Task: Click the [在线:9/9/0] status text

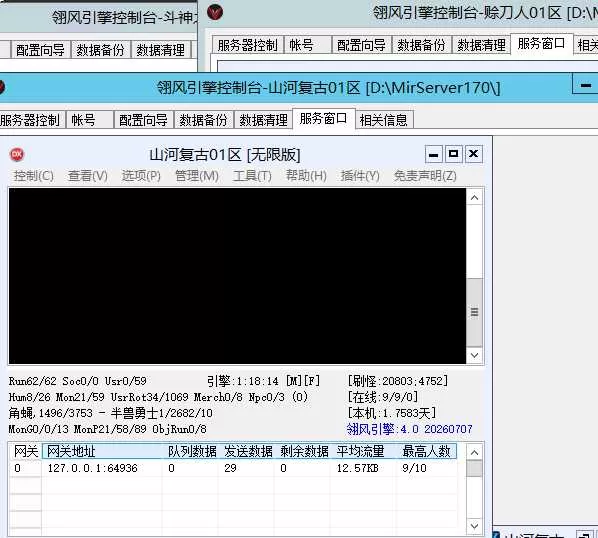Action: [383, 397]
